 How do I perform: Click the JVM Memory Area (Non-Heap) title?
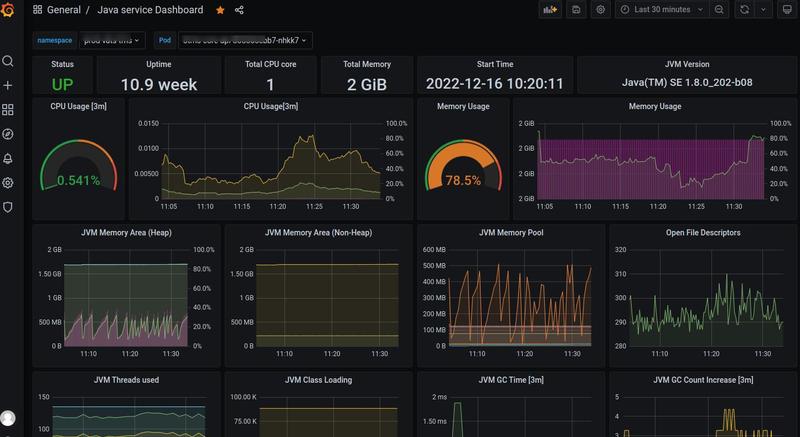pyautogui.click(x=318, y=233)
